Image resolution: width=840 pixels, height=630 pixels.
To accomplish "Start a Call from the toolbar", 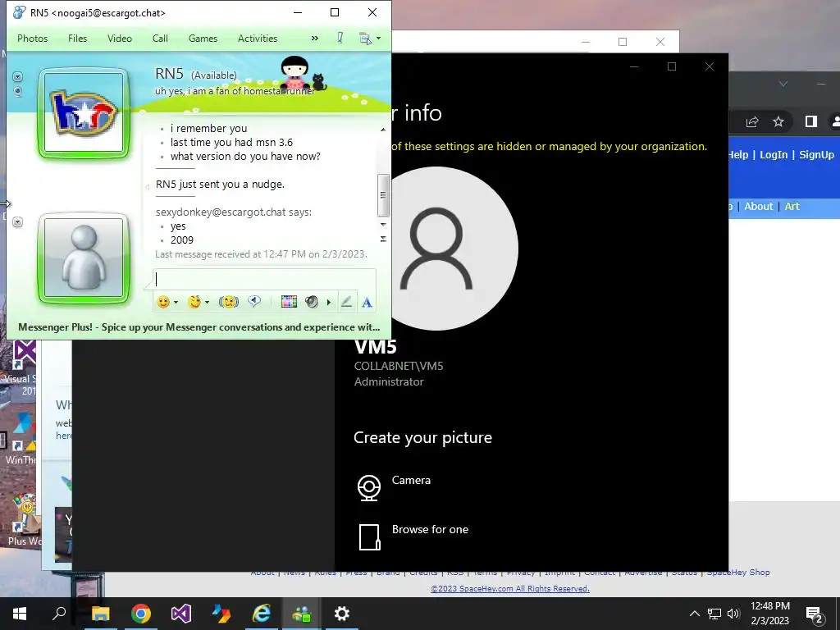I will [x=160, y=39].
